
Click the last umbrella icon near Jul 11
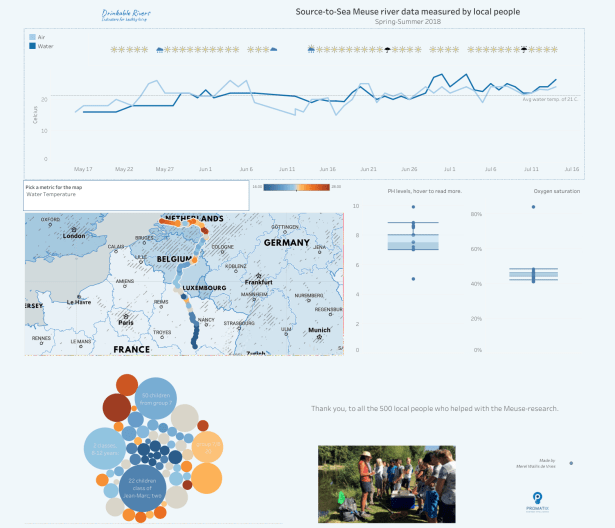coord(524,49)
